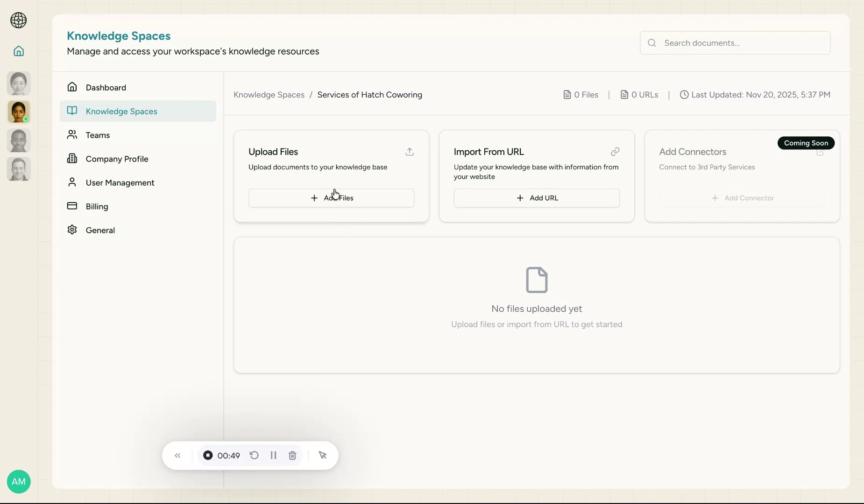Restart the screen recording

[x=254, y=455]
